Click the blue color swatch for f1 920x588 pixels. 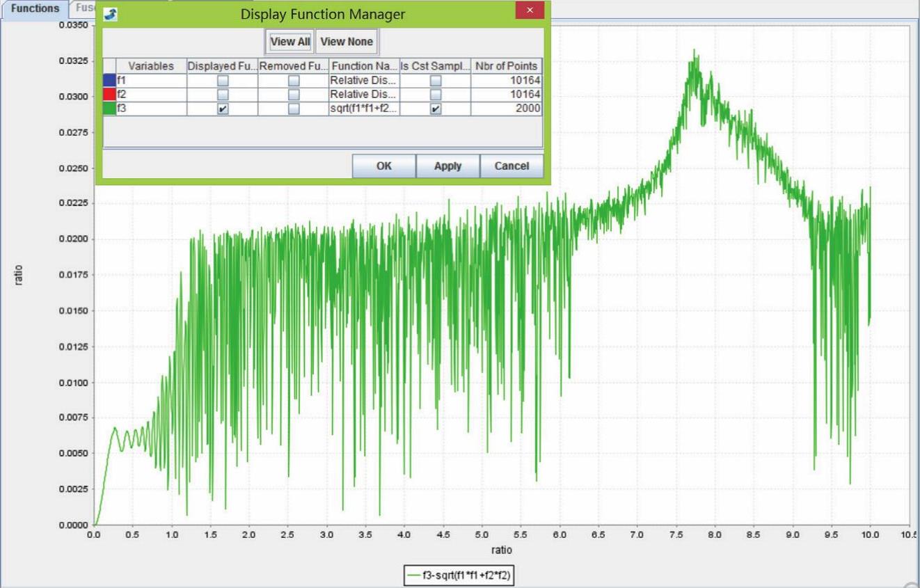(109, 81)
